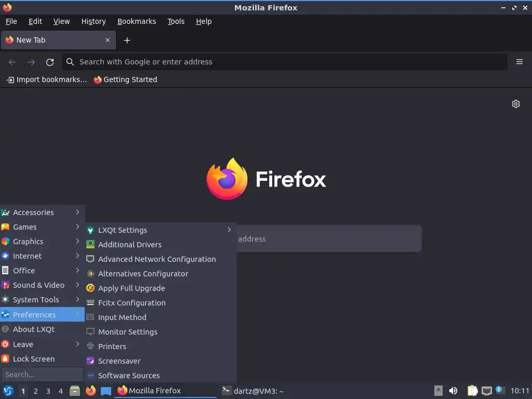This screenshot has height=399, width=532.
Task: Open Printers settings
Action: pyautogui.click(x=161, y=347)
